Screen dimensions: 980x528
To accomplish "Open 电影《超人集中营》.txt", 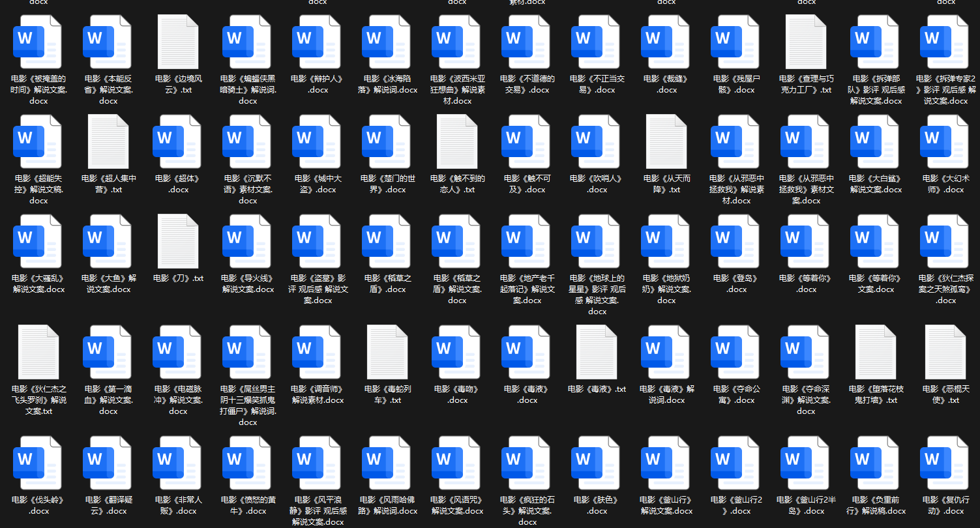I will [107, 139].
